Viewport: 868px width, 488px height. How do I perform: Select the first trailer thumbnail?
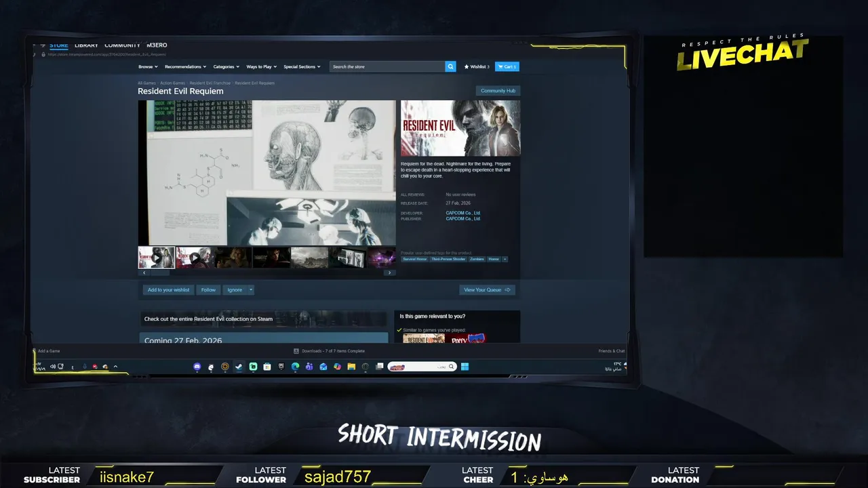point(157,258)
